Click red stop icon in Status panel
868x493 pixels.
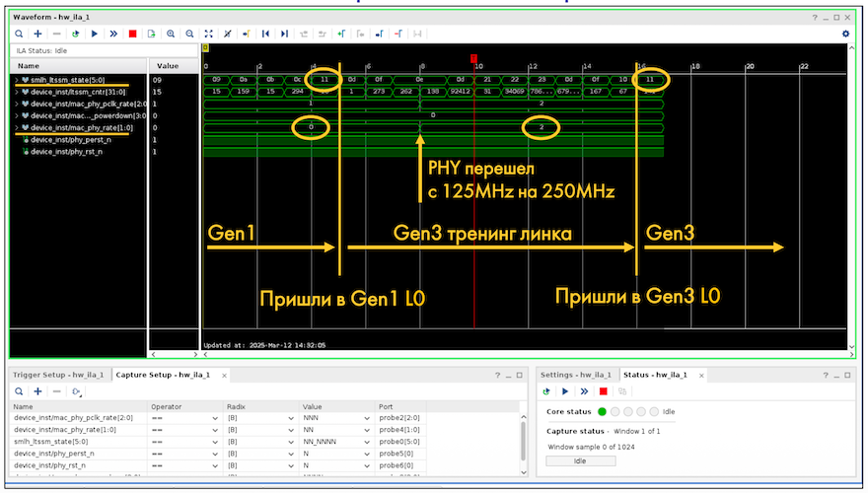click(x=604, y=391)
